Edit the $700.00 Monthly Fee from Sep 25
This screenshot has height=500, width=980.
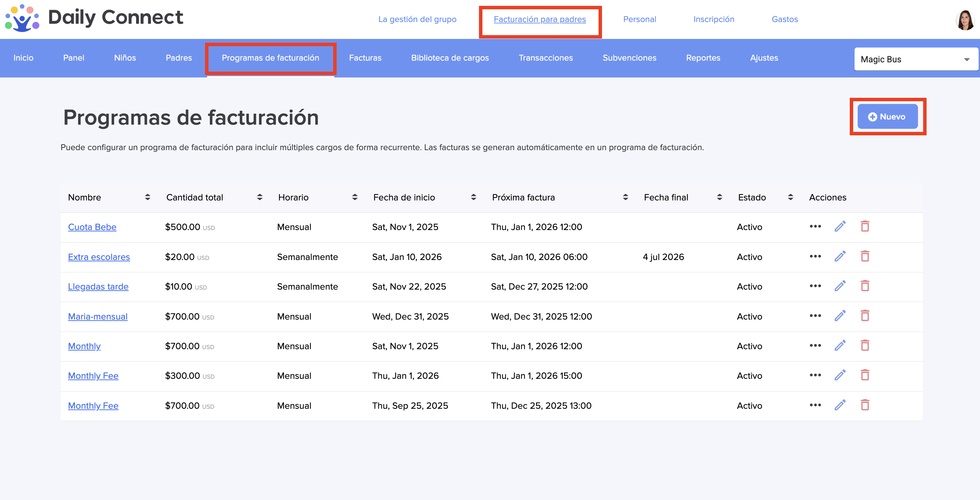click(x=840, y=405)
